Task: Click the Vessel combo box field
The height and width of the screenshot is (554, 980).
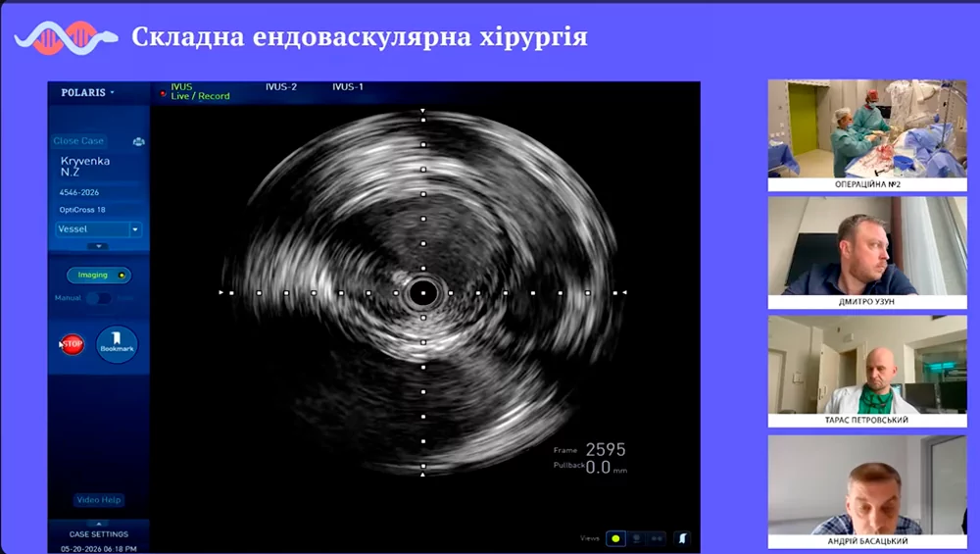Action: [x=98, y=229]
